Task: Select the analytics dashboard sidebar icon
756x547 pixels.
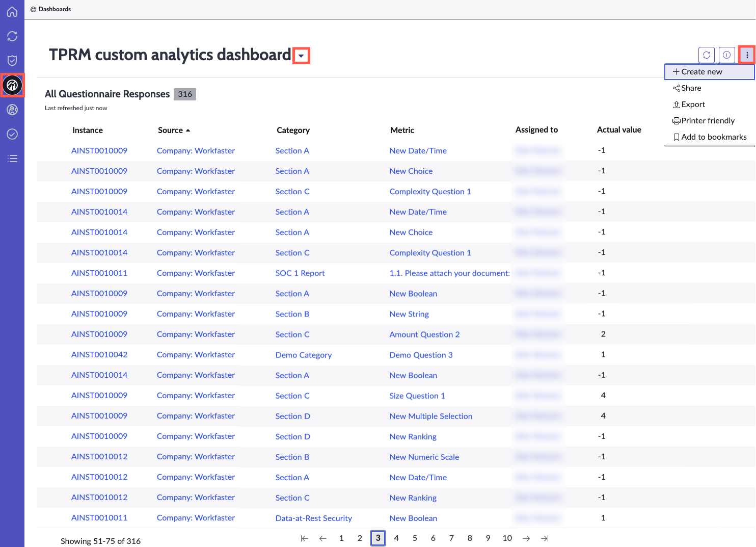Action: tap(12, 85)
